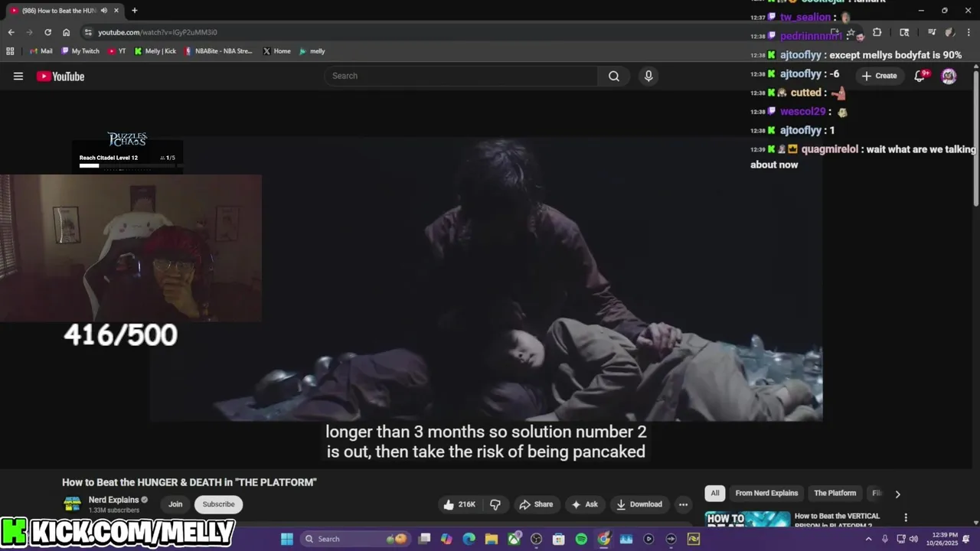The width and height of the screenshot is (980, 551).
Task: Open the YT bookmark
Action: [117, 51]
